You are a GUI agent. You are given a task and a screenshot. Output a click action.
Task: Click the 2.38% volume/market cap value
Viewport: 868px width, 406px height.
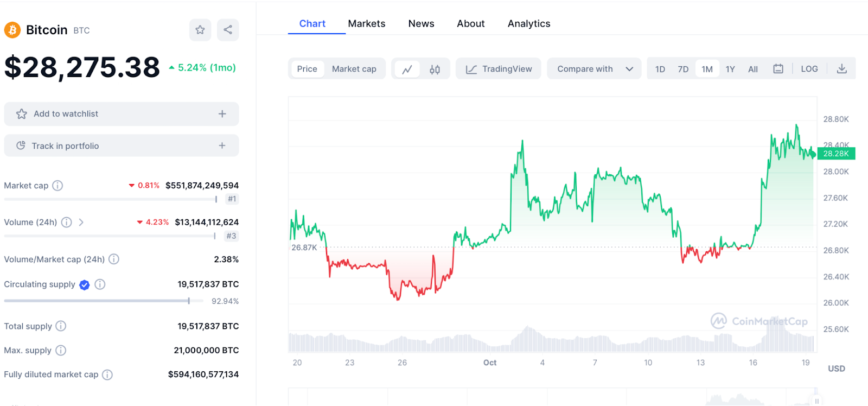click(226, 259)
